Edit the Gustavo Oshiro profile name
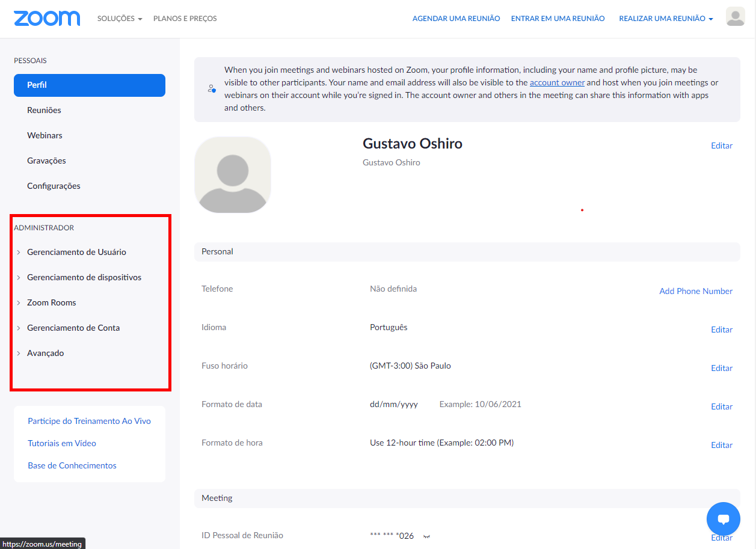 pyautogui.click(x=722, y=146)
